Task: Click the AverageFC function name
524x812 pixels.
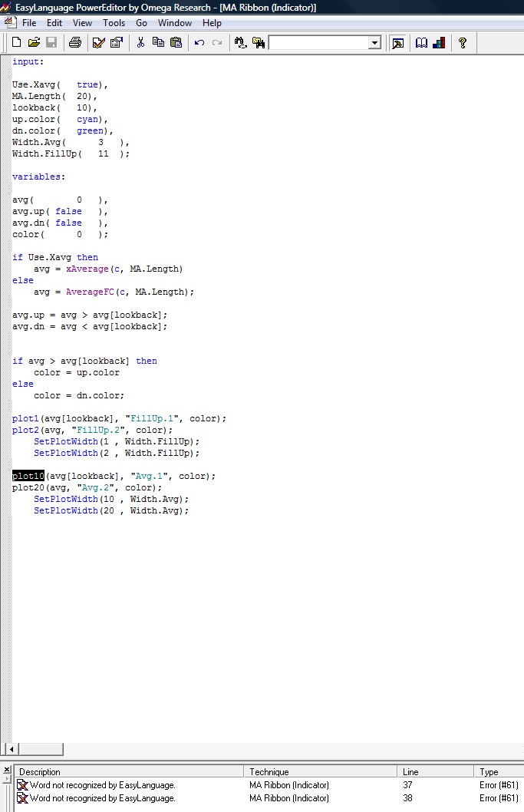Action: pos(90,292)
